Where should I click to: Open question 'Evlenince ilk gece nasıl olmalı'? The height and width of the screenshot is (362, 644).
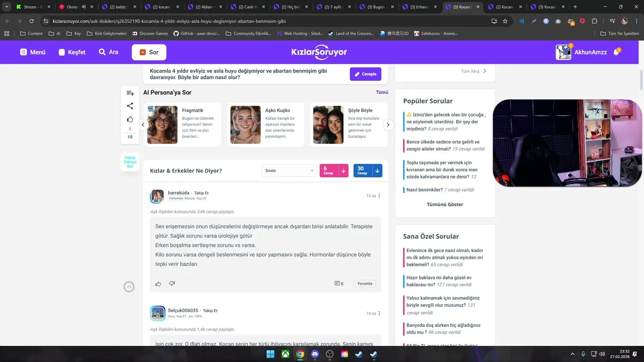[445, 257]
